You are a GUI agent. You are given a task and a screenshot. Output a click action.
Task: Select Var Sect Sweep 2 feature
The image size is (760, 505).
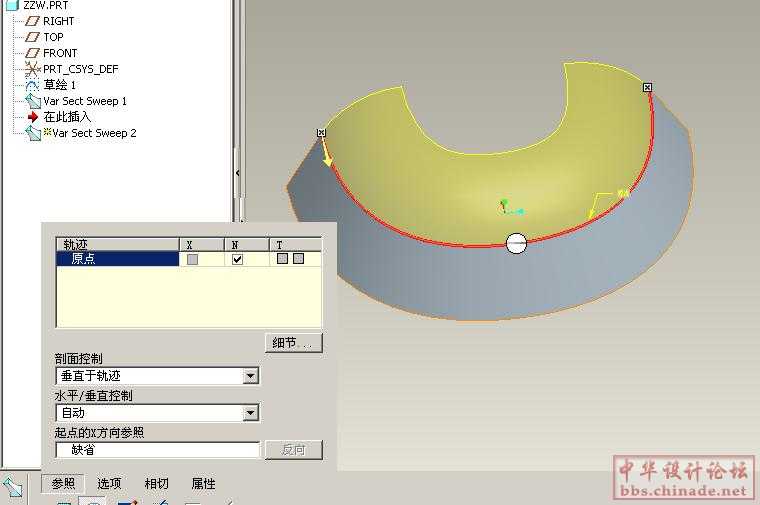[x=81, y=133]
